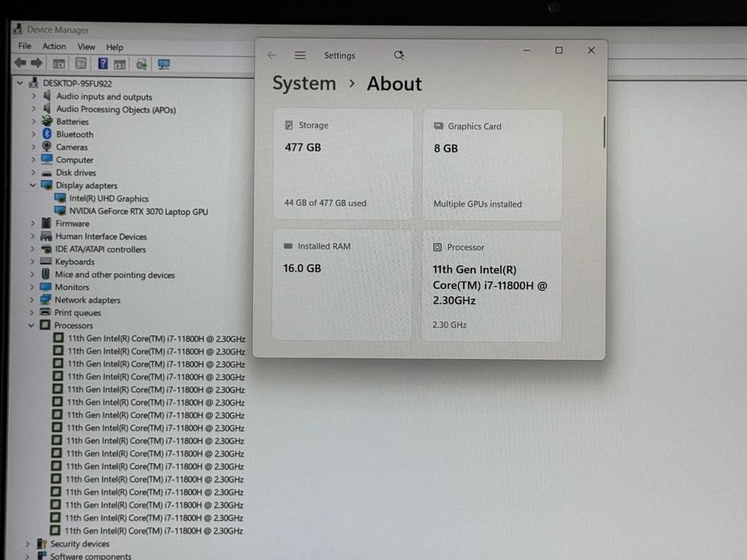The image size is (747, 560).
Task: Click the blue Help toolbar icon
Action: pos(102,63)
